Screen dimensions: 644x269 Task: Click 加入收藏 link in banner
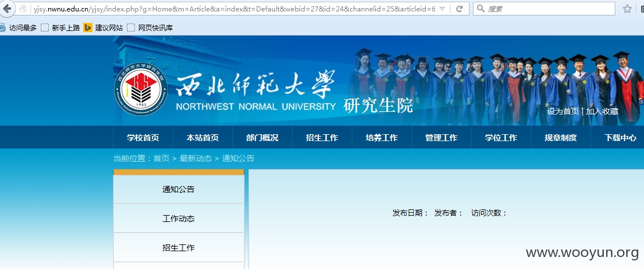coord(602,111)
